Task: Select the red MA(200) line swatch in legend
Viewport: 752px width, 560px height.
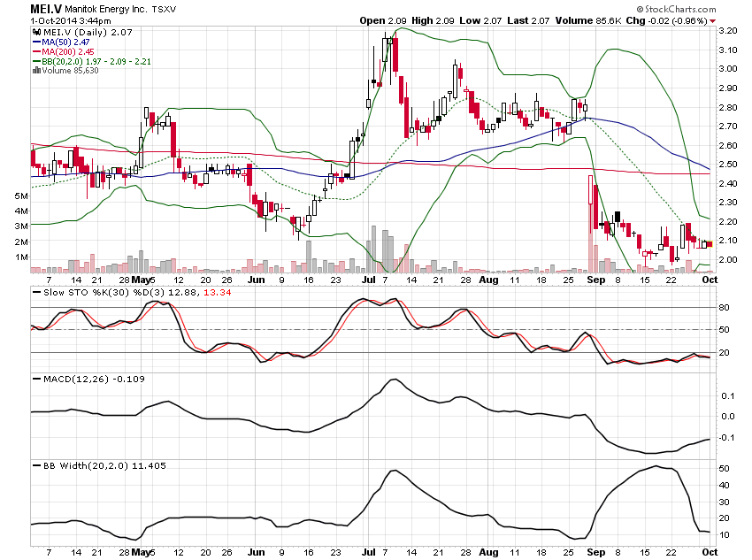Action: (x=36, y=52)
